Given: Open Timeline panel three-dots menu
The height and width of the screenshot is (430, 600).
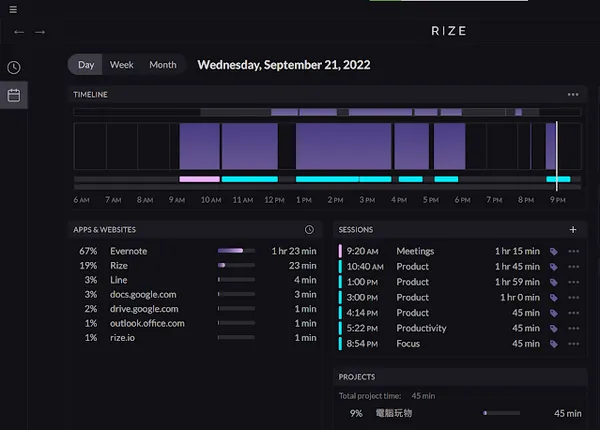Looking at the screenshot, I should point(573,94).
